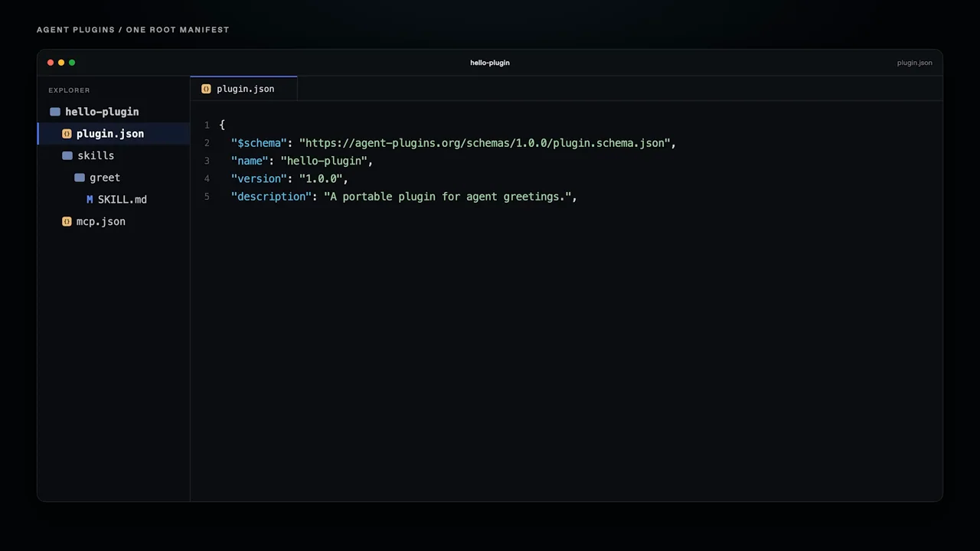The height and width of the screenshot is (551, 980).
Task: Select plugin.json file in the explorer tree
Action: click(x=113, y=134)
